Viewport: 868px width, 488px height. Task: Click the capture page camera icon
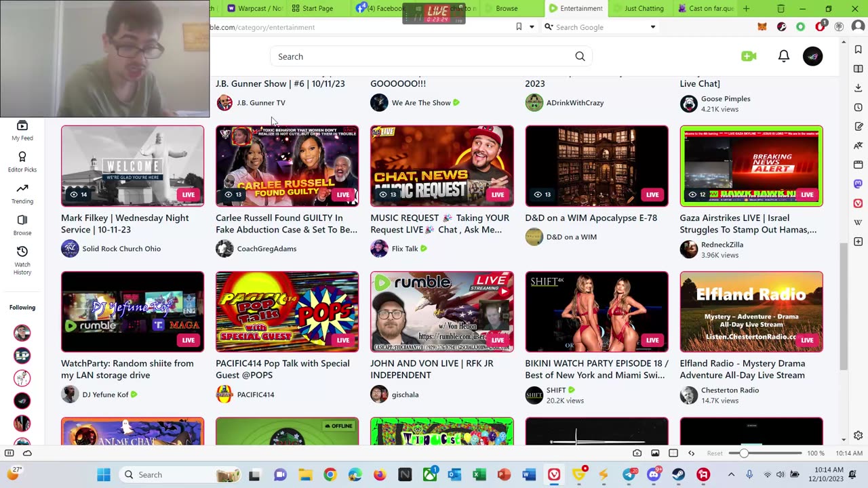637,453
